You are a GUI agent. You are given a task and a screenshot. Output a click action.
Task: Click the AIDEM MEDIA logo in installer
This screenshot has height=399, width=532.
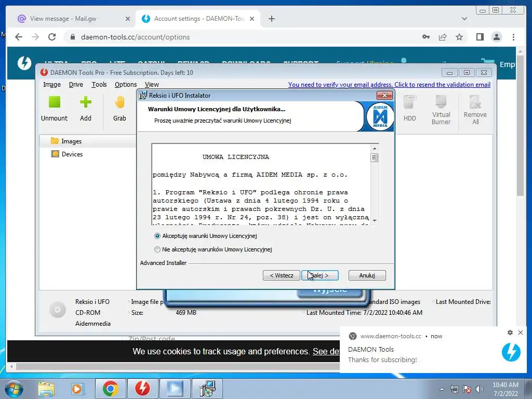(x=380, y=116)
